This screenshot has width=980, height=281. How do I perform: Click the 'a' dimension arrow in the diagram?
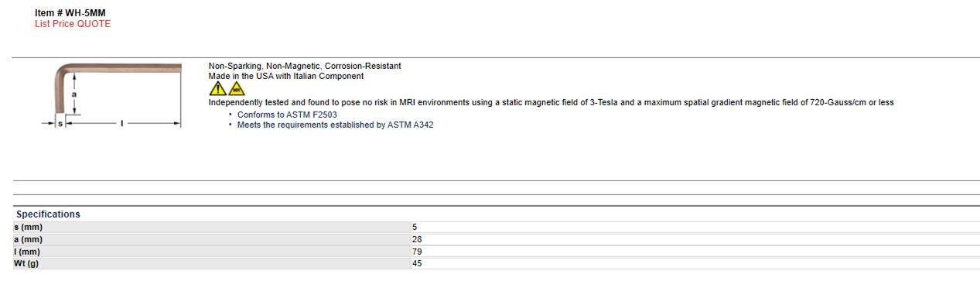pyautogui.click(x=73, y=94)
